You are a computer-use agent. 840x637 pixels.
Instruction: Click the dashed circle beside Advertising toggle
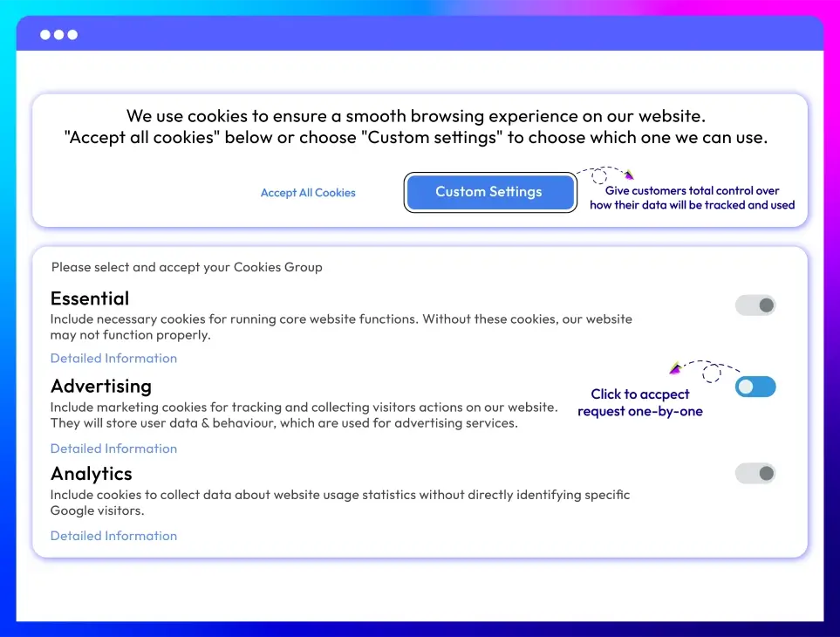712,373
